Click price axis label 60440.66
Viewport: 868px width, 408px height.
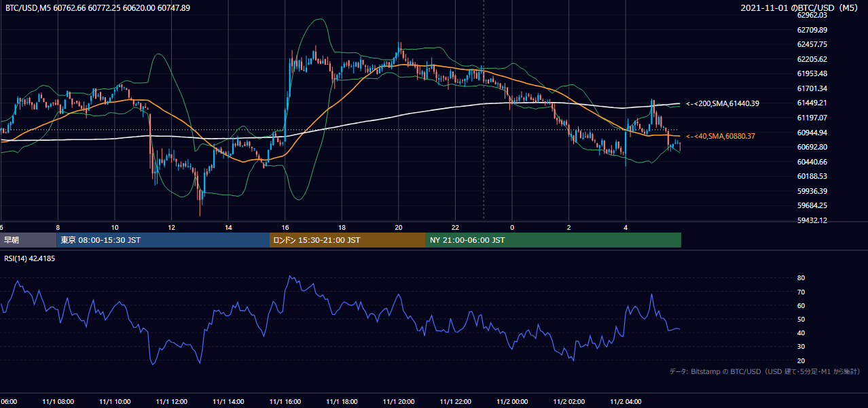812,162
